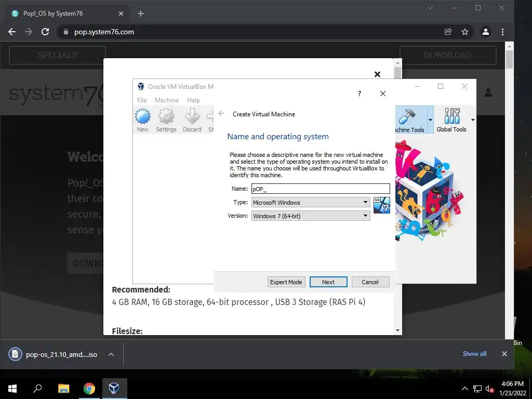Dismiss the downloads bar with X
532x399 pixels.
point(504,354)
